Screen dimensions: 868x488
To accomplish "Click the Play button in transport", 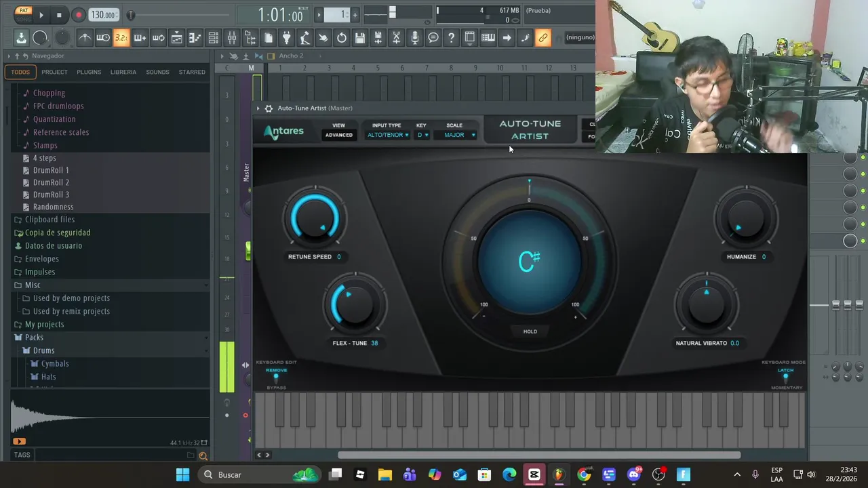I will [x=41, y=15].
